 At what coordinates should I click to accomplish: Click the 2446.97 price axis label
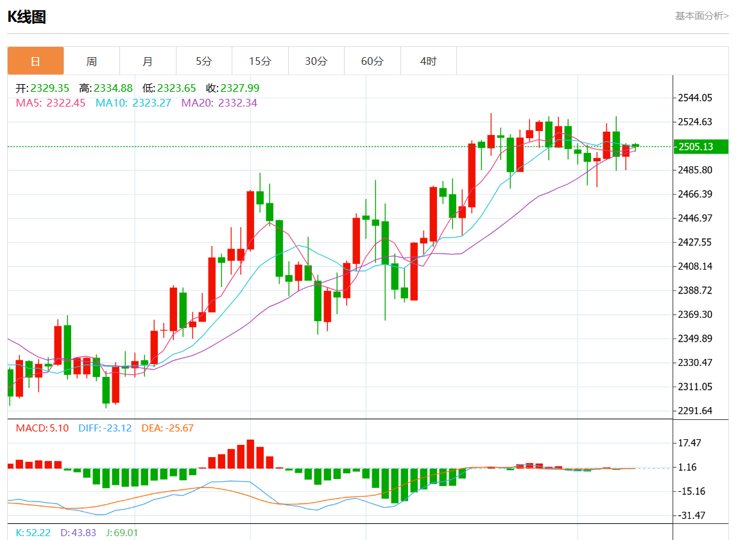(695, 218)
